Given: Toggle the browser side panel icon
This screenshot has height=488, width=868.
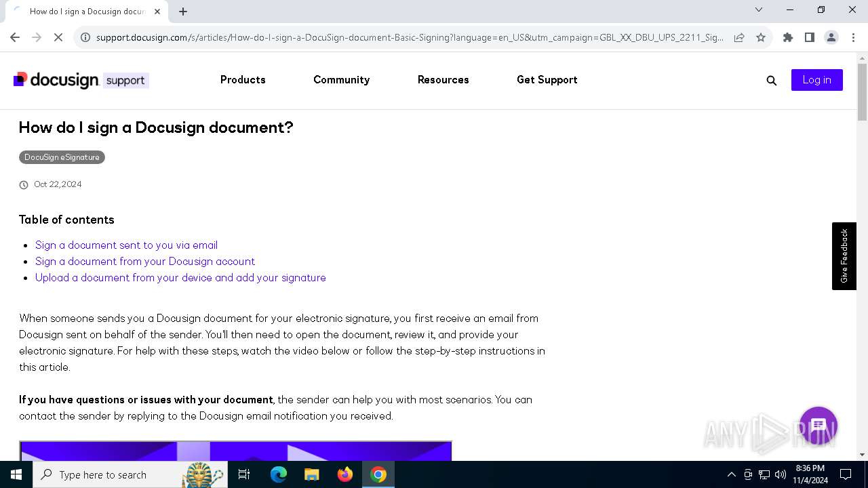Looking at the screenshot, I should coord(810,37).
